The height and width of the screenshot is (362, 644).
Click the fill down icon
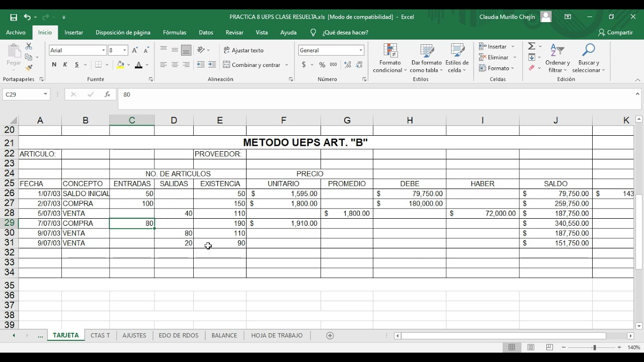click(531, 57)
